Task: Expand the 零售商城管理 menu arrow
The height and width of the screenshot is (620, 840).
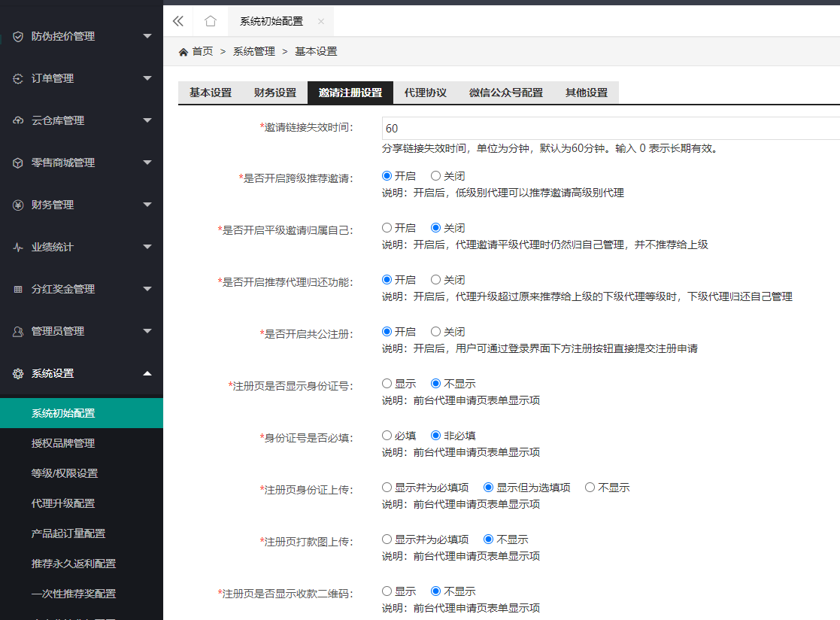Action: point(147,163)
